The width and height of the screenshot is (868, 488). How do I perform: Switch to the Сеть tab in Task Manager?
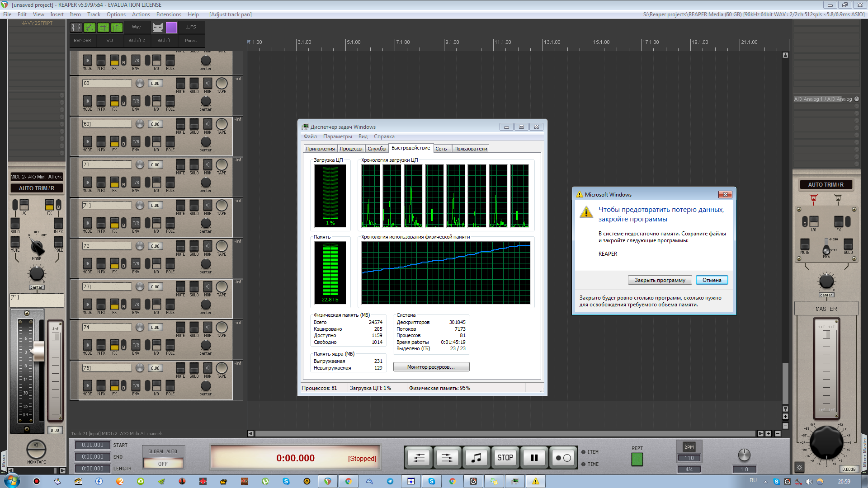pos(441,149)
